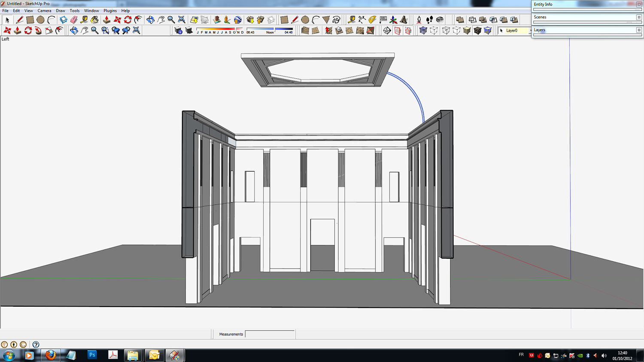Click the Zoom Extents icon in second row
644x362 pixels.
point(137,30)
